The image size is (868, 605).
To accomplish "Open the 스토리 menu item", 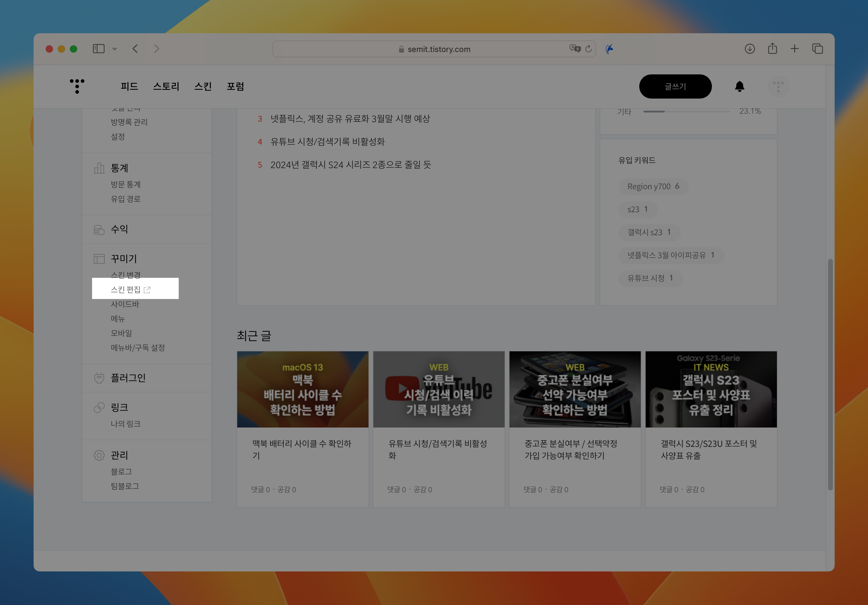I will coord(166,86).
